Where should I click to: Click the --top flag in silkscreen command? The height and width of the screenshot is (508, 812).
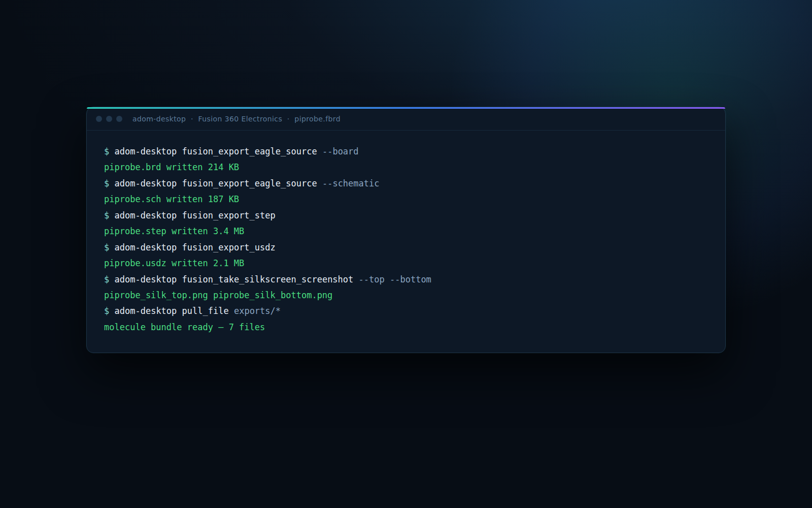tap(371, 279)
